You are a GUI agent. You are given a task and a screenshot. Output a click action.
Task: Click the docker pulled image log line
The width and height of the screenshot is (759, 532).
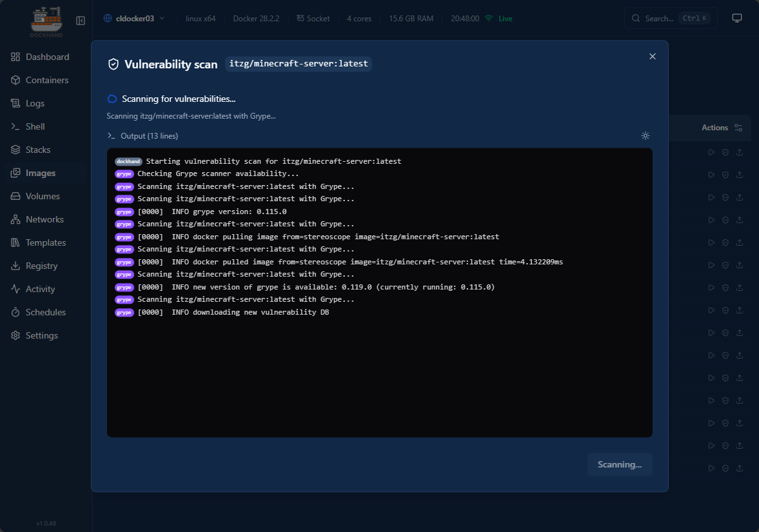[x=350, y=262]
